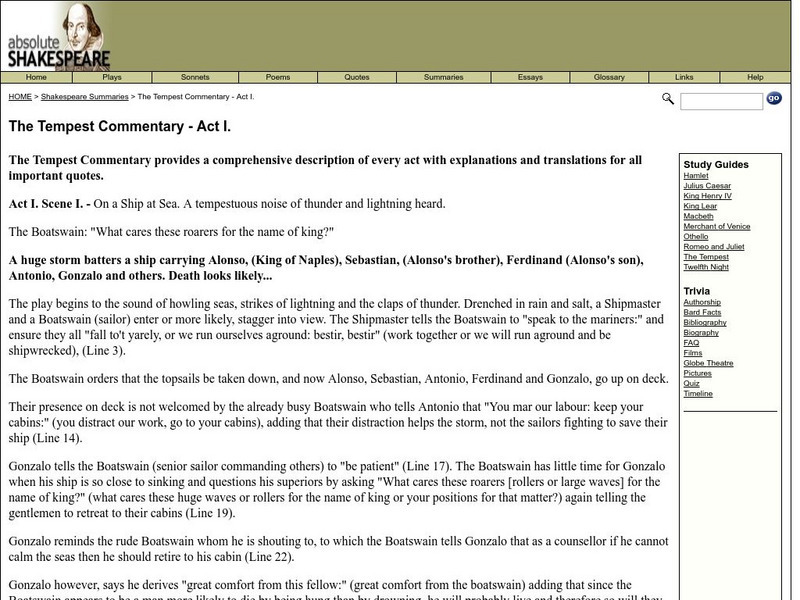Open the Macbeth study guide
The image size is (800, 600).
click(x=697, y=216)
